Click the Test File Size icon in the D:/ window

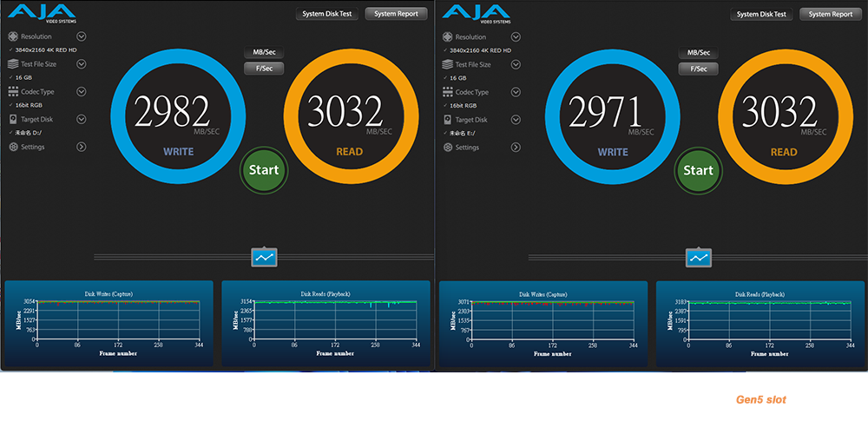click(13, 64)
